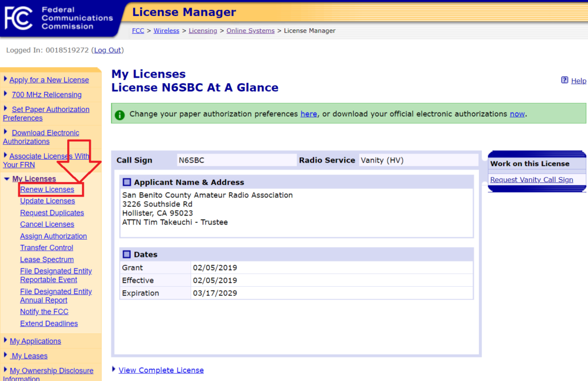Open the Wireless breadcrumb link
The width and height of the screenshot is (588, 381).
166,31
